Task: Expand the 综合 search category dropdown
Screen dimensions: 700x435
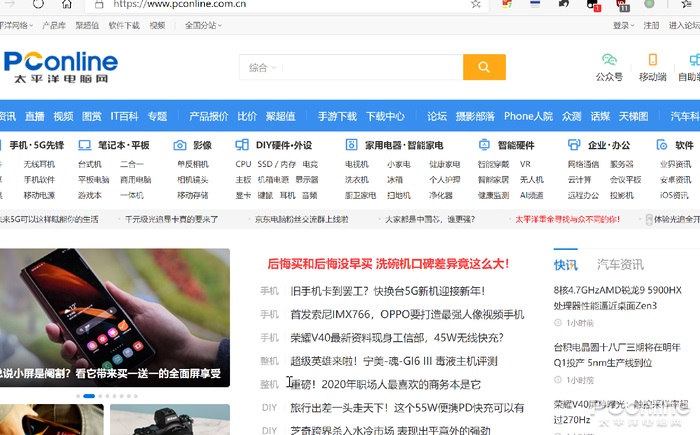Action: 262,67
